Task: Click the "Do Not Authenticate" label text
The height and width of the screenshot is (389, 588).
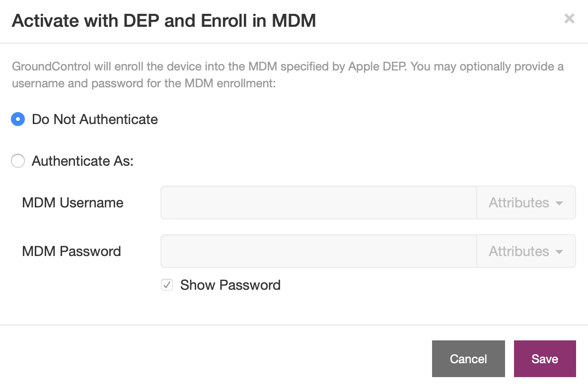Action: [95, 119]
